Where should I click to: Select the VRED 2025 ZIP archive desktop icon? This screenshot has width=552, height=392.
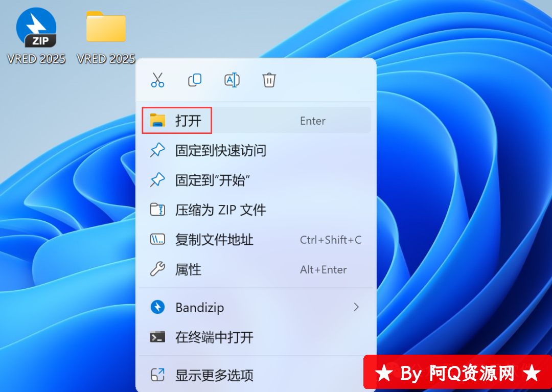coord(36,36)
